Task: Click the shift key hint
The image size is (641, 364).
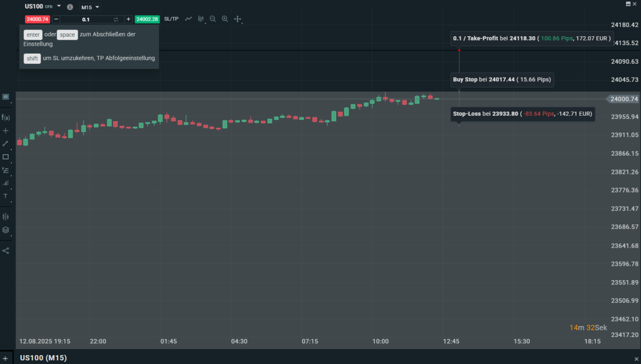Action: click(33, 58)
